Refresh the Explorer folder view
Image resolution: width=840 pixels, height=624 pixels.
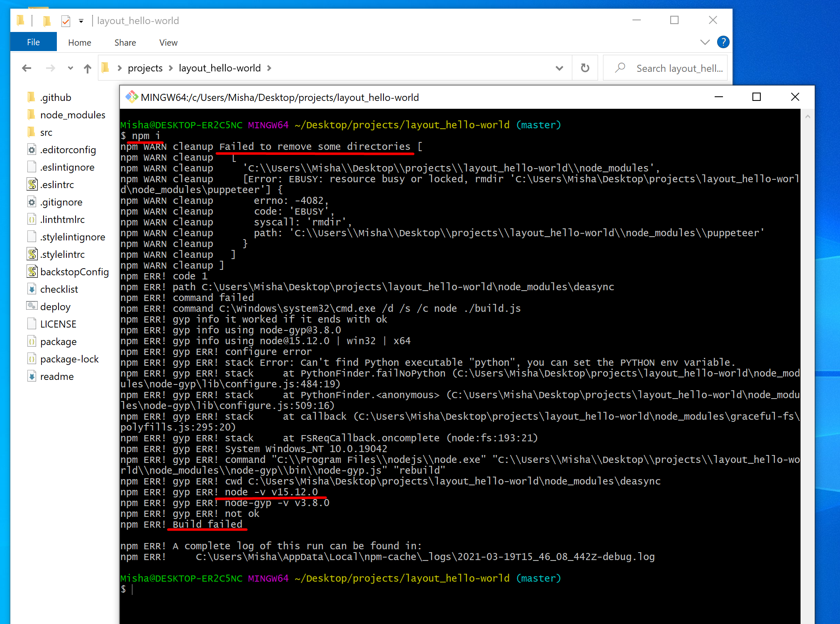click(x=585, y=68)
